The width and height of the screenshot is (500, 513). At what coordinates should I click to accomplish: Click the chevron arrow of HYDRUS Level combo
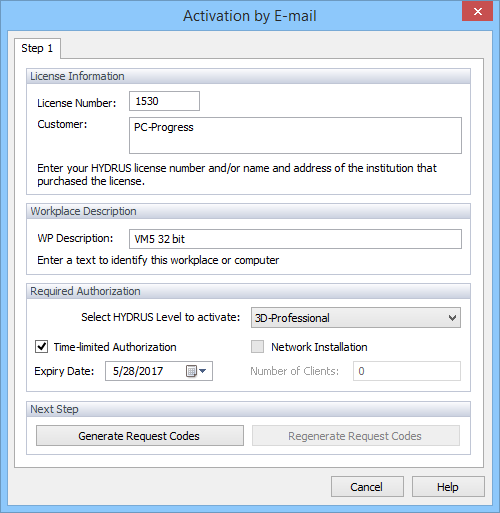pos(452,318)
